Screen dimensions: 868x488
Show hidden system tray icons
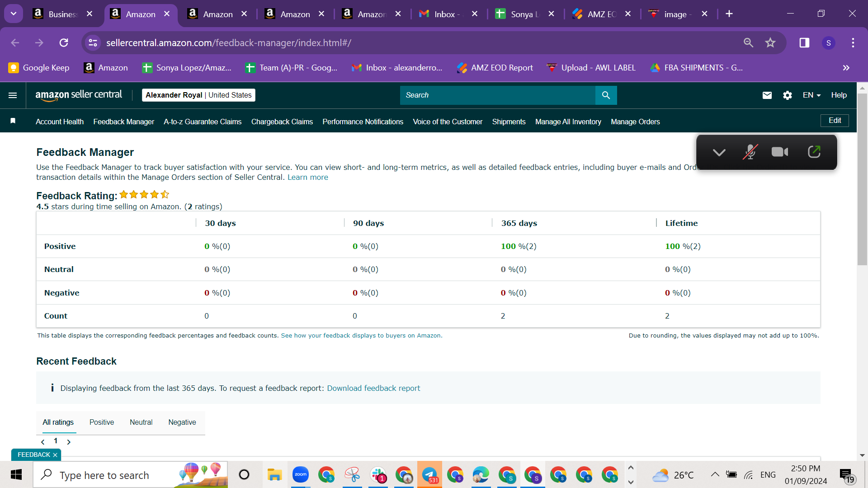point(715,474)
